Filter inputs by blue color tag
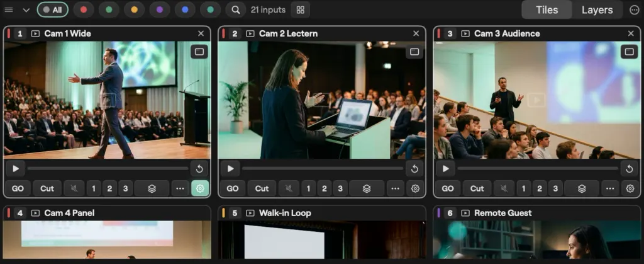Screen dimensions: 644x264 pos(185,9)
